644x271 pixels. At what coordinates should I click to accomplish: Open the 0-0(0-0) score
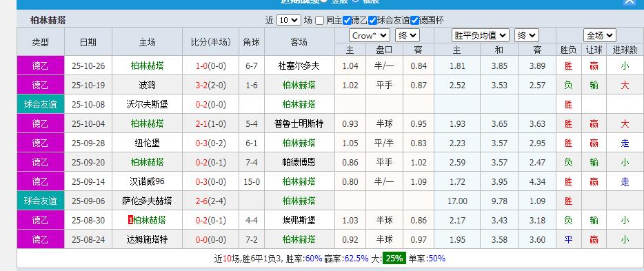tap(210, 239)
